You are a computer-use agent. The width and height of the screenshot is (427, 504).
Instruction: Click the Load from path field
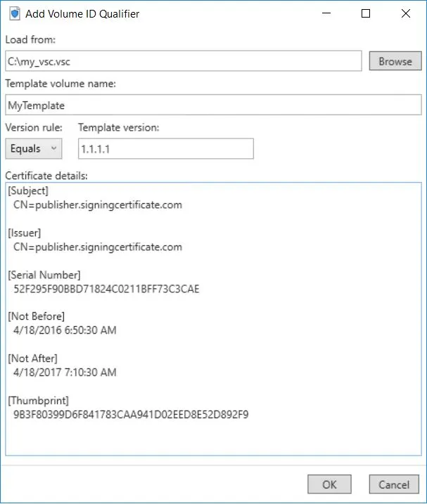coord(183,61)
